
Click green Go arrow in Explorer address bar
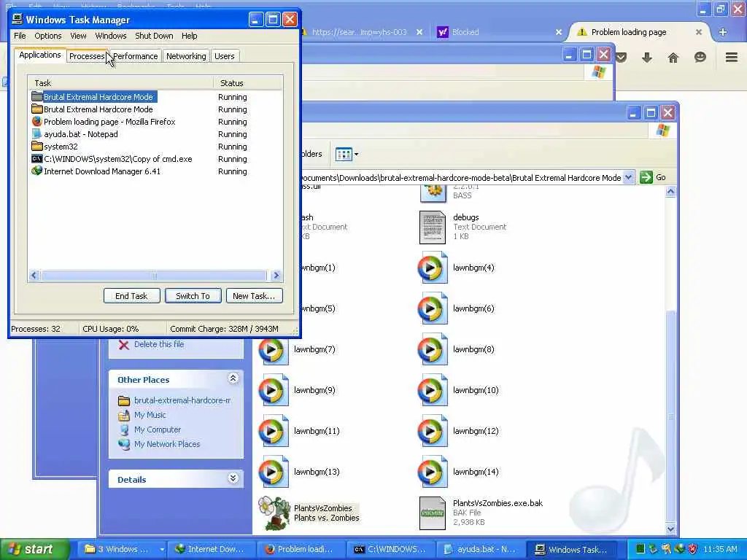(646, 178)
